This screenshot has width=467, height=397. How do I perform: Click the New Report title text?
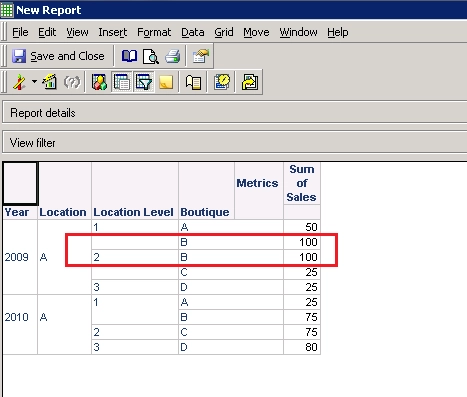tap(49, 10)
